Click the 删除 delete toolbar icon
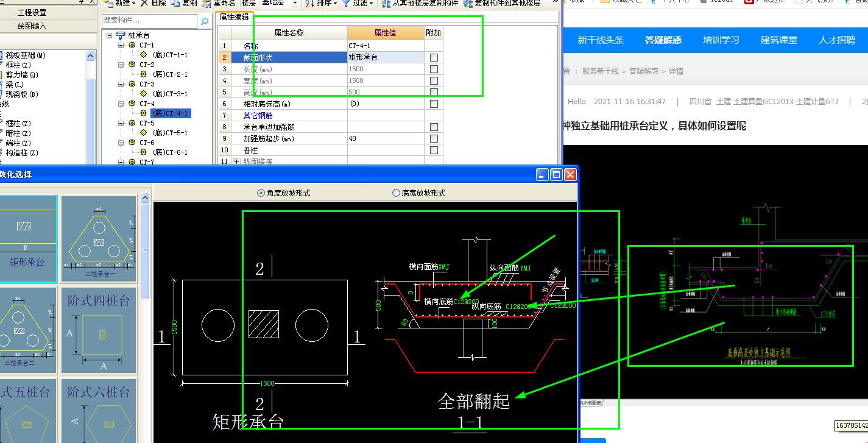This screenshot has height=443, width=868. tap(144, 3)
